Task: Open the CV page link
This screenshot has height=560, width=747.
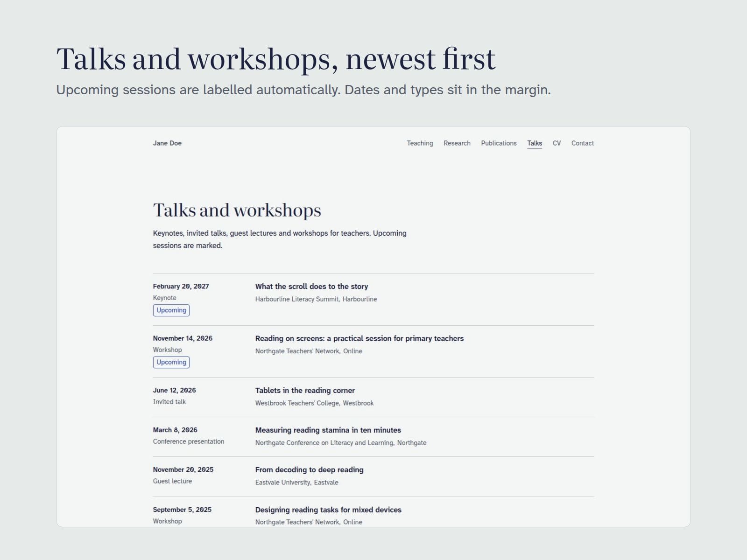Action: point(557,143)
